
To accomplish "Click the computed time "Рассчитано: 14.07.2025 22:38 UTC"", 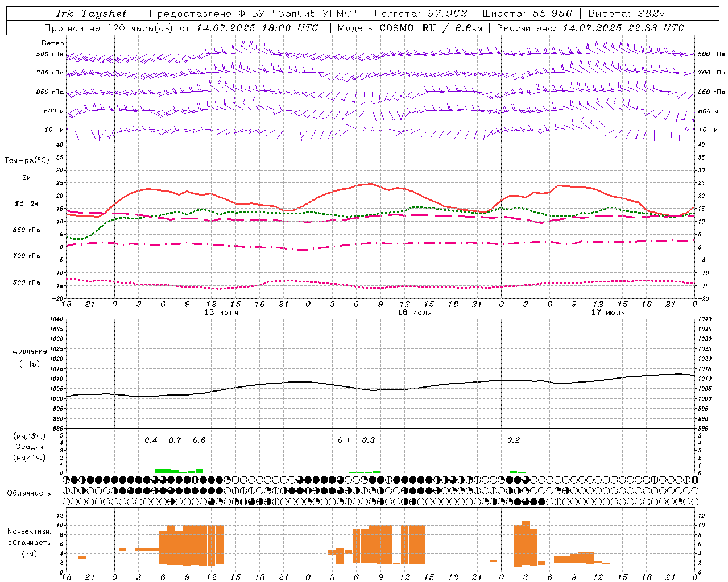I will tap(590, 28).
